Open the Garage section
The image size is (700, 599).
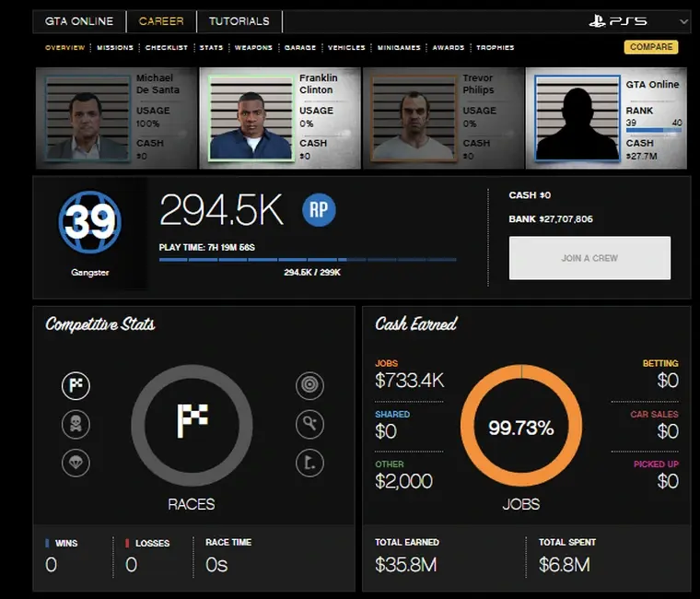point(300,47)
